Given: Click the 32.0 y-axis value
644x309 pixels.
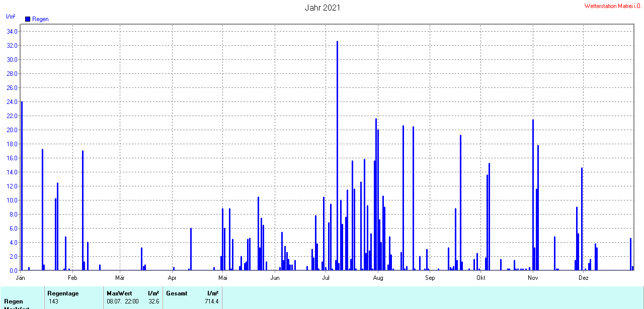Looking at the screenshot, I should 12,45.
